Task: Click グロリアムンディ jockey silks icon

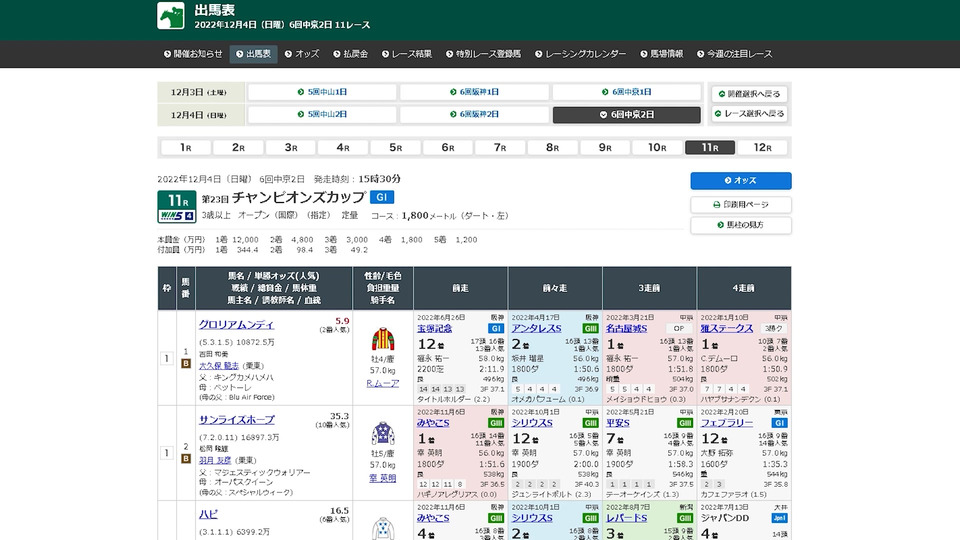Action: [383, 339]
